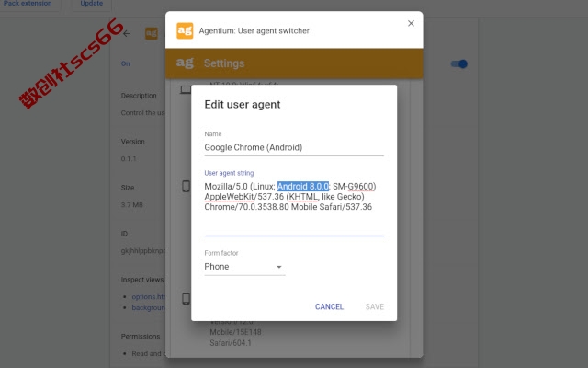This screenshot has width=588, height=368.
Task: Click the On status label
Action: (x=125, y=63)
